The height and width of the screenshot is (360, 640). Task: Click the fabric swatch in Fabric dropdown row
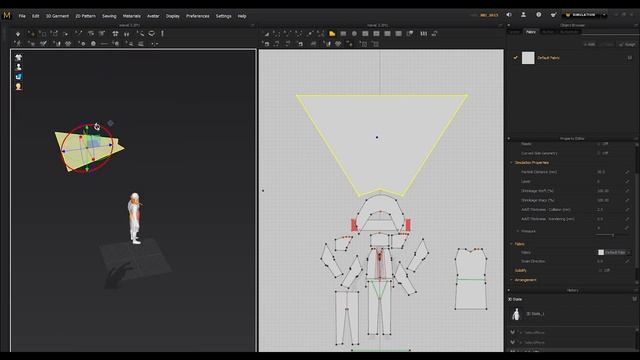(601, 252)
